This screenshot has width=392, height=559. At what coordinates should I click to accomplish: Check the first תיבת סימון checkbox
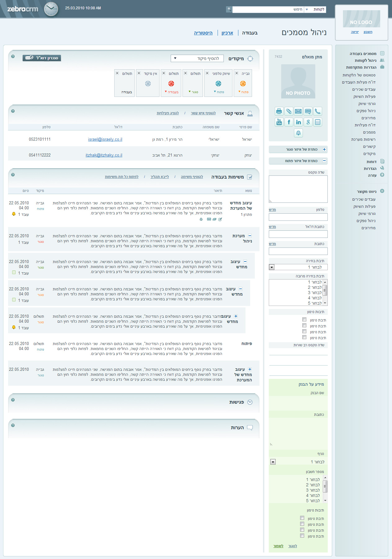coord(304,320)
